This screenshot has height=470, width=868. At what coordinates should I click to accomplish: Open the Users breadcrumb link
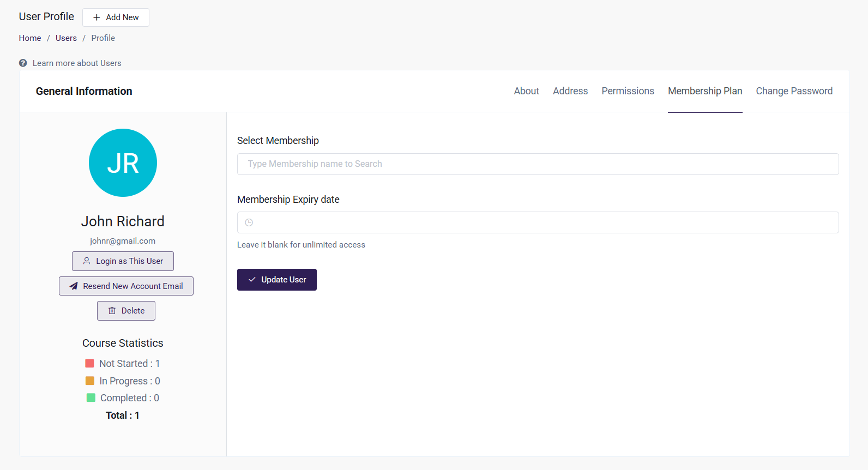[66, 38]
